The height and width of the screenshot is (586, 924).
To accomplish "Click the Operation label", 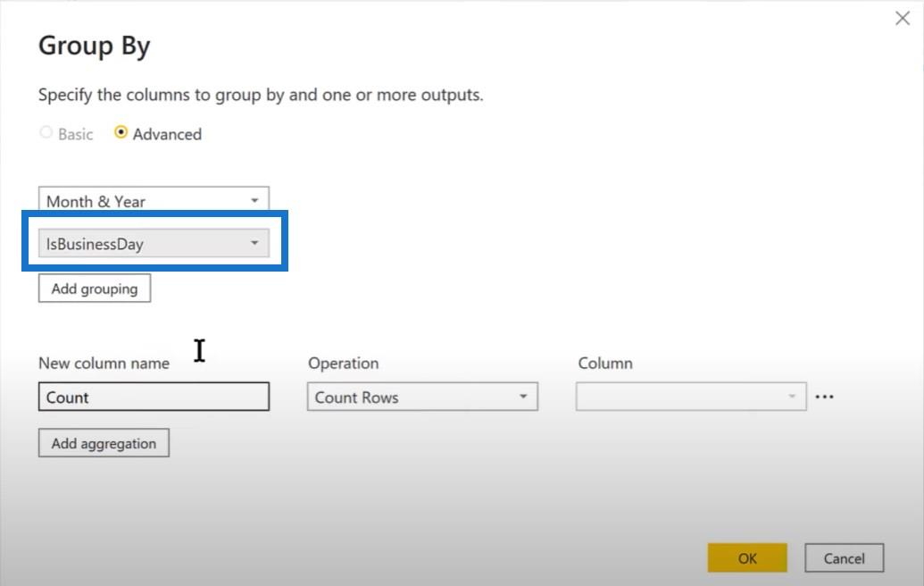I will 344,364.
